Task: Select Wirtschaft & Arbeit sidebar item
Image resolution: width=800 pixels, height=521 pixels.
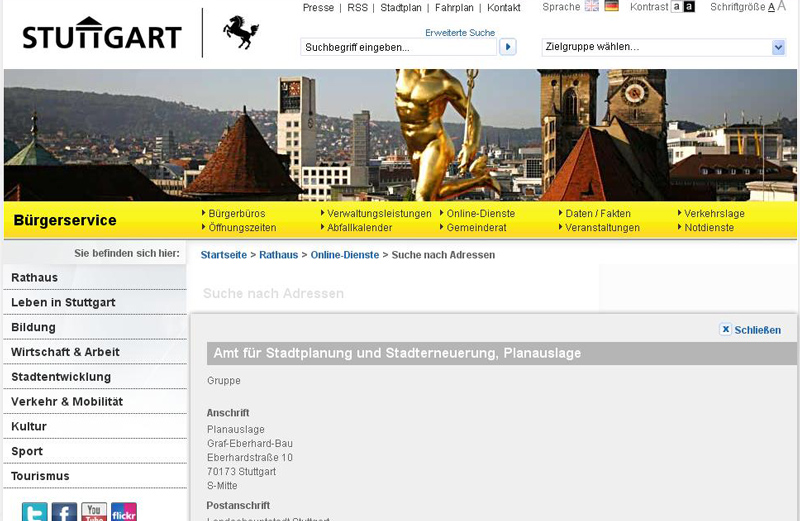Action: 95,352
